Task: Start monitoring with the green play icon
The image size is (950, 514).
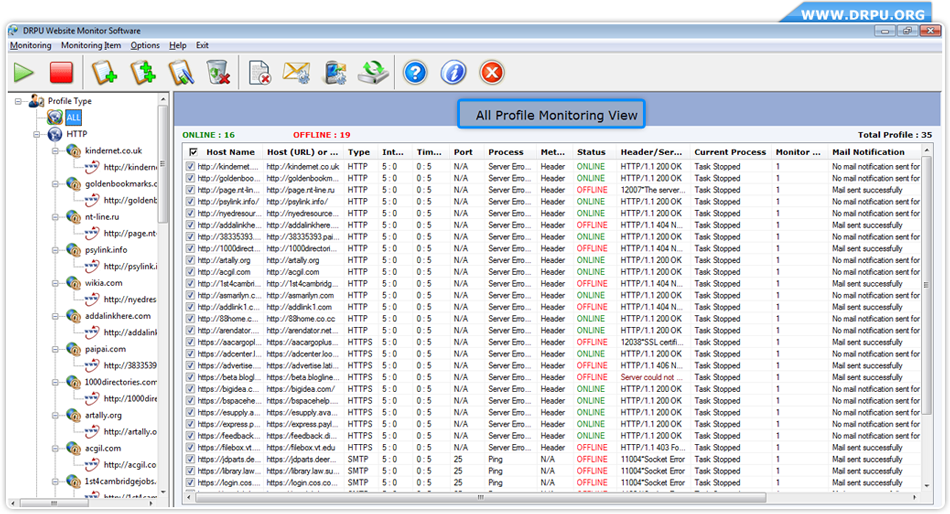Action: [24, 73]
